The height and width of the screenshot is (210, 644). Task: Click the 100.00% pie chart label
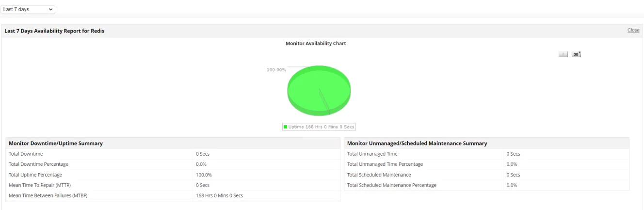coord(276,70)
